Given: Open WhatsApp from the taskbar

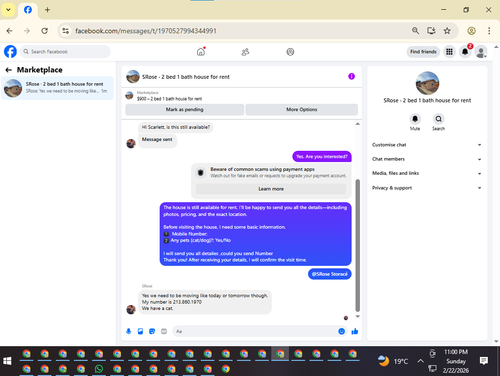Looking at the screenshot, I should [99, 369].
